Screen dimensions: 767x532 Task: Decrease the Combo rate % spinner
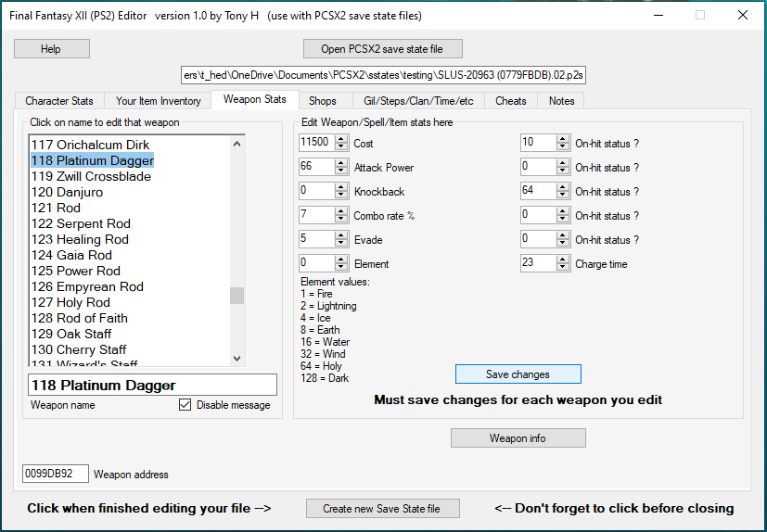(x=341, y=220)
